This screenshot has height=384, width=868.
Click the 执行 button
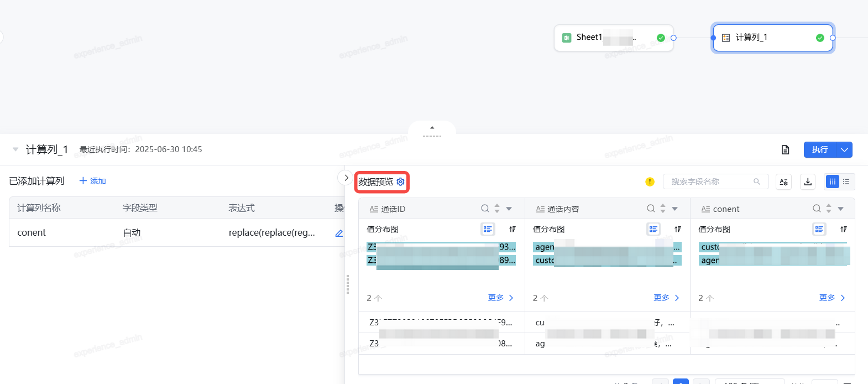coord(820,149)
